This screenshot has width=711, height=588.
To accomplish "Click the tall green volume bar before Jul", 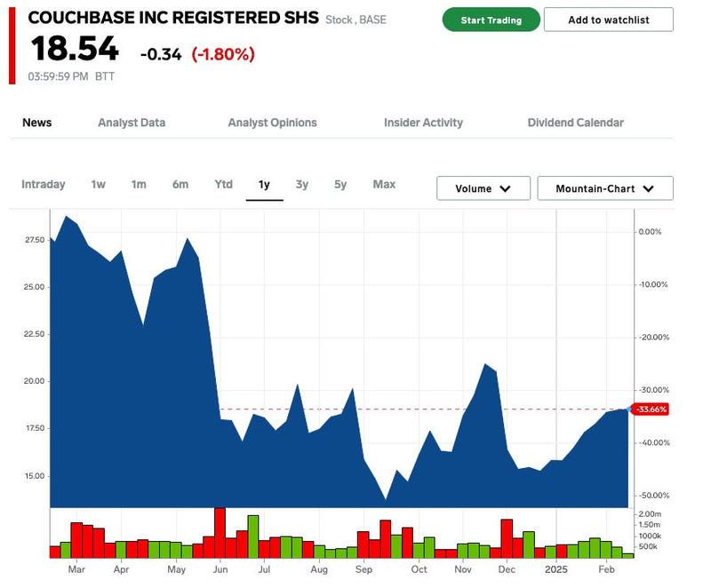I will click(253, 536).
